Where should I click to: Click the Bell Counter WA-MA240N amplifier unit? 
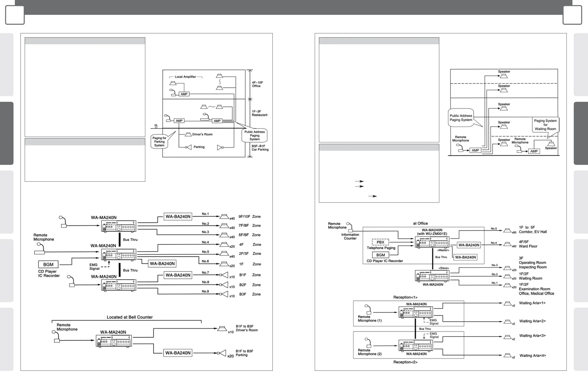point(114,342)
